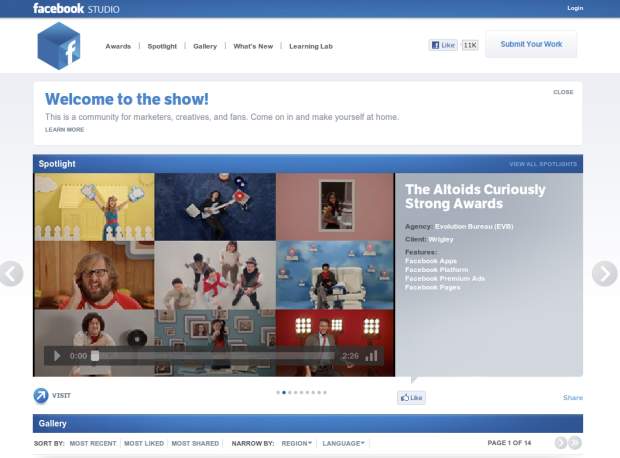620x458 pixels.
Task: Go to the Spotlight nav section
Action: [x=162, y=46]
